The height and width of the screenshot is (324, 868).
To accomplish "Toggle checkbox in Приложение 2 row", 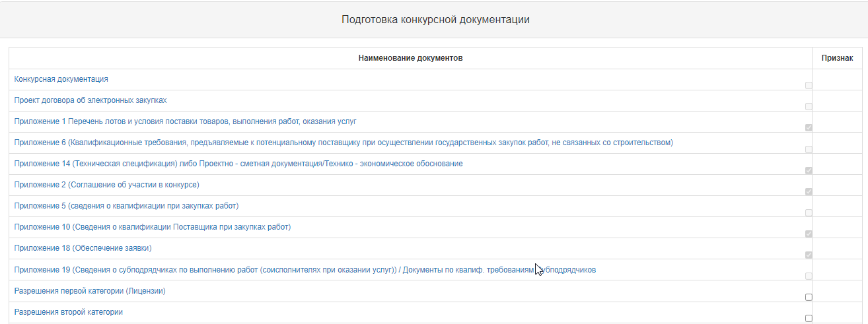I will click(x=809, y=191).
